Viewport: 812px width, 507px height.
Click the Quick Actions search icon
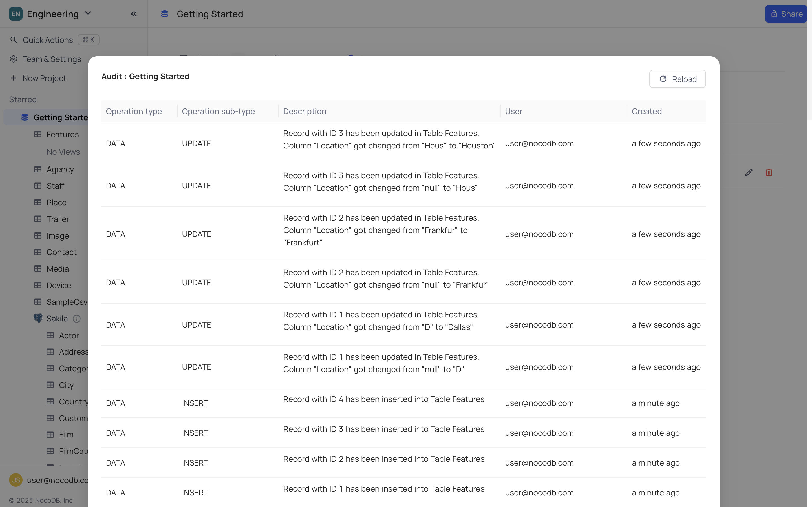(14, 40)
